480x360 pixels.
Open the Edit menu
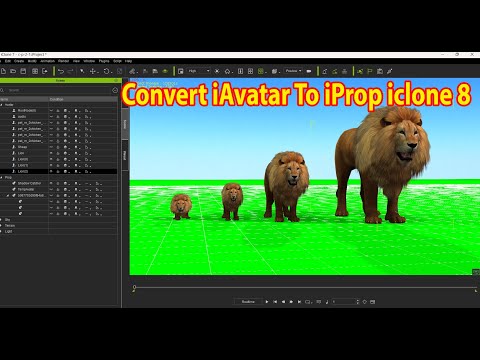[8, 61]
